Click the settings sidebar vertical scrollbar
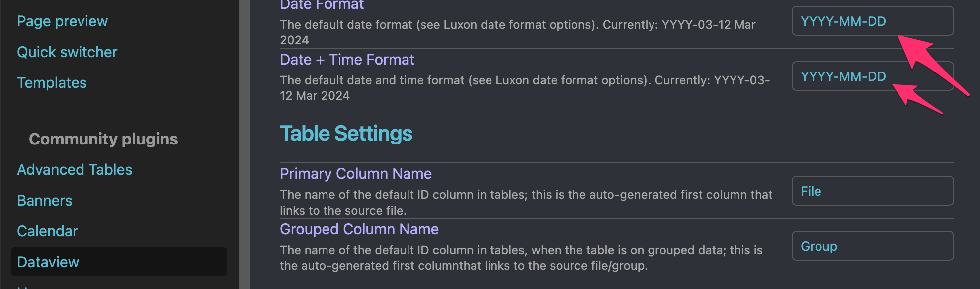 point(245,144)
